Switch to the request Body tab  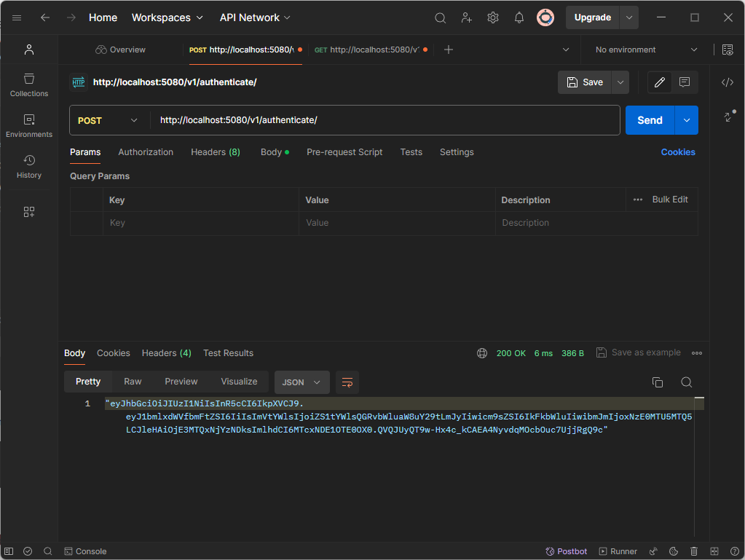point(275,152)
